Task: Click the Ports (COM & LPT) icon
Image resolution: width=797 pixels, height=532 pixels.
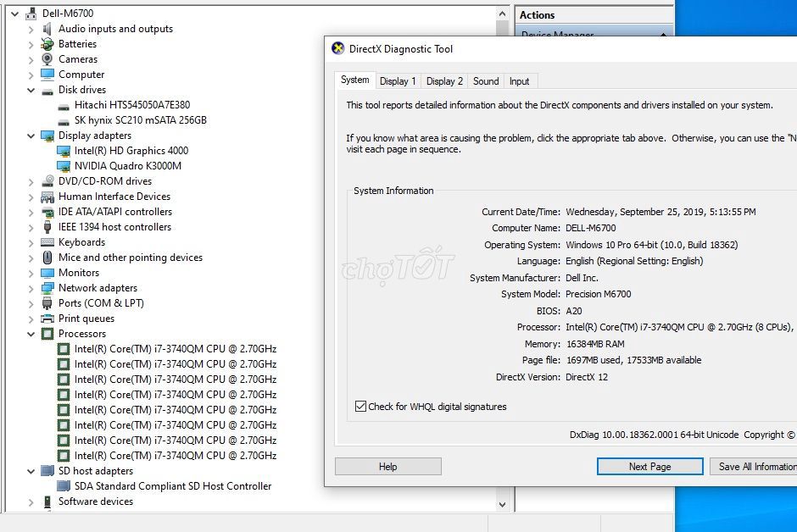Action: 47,303
